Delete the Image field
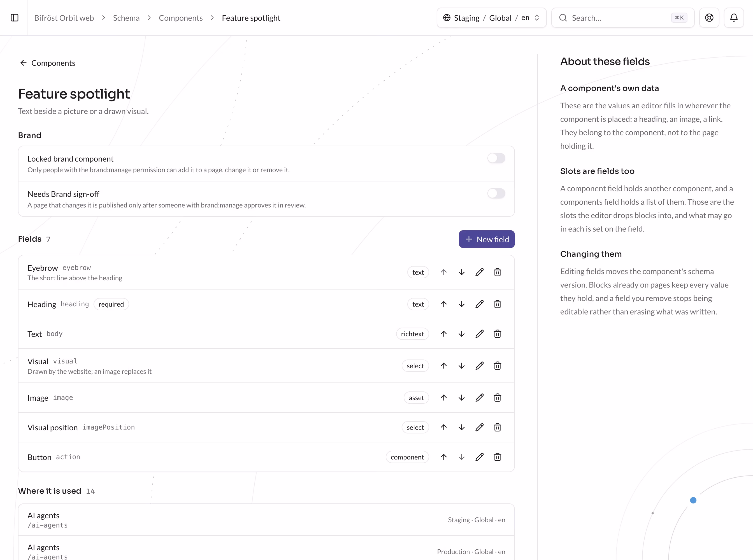 click(x=497, y=398)
